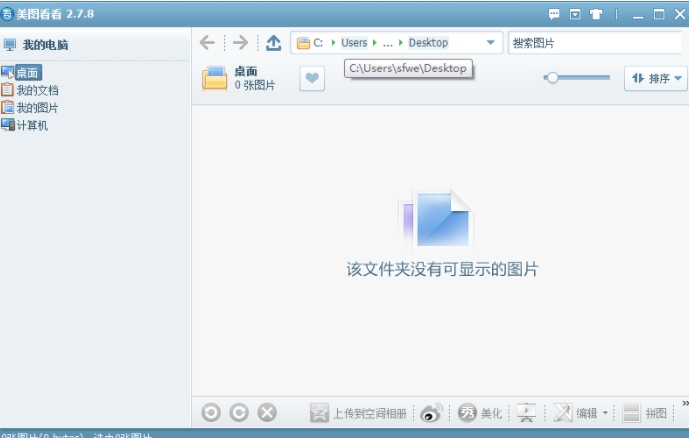689x438 pixels.
Task: Open the skin (T-shirt) icon in the title bar
Action: tap(596, 14)
